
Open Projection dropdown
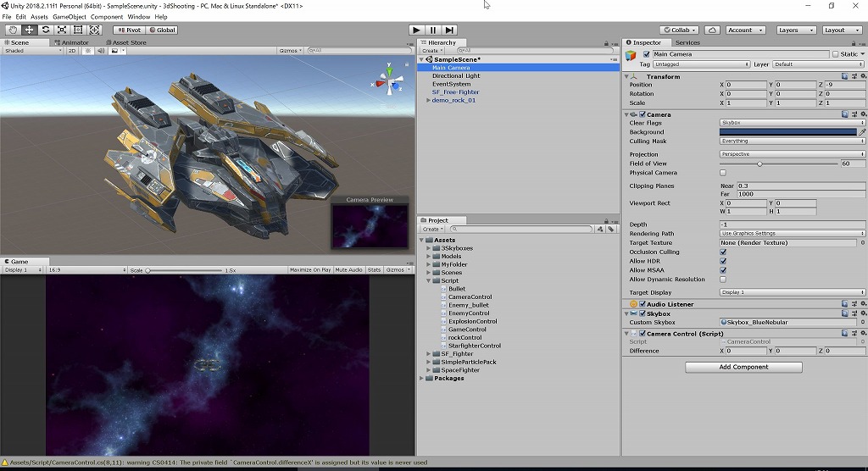coord(793,154)
